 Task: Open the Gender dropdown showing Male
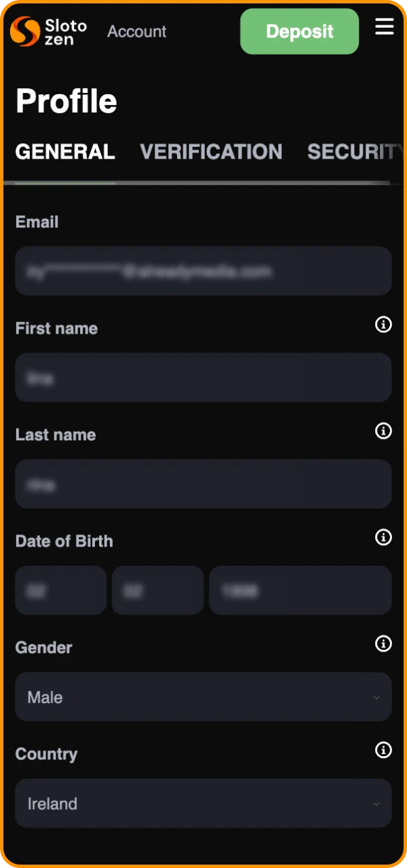point(203,697)
